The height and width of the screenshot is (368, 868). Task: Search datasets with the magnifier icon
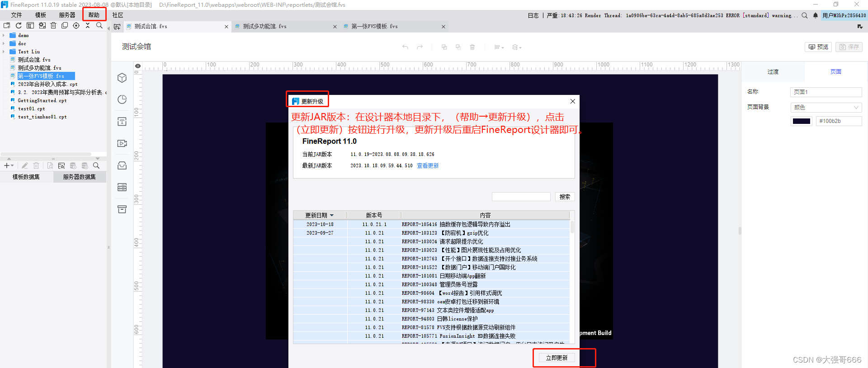pyautogui.click(x=96, y=166)
